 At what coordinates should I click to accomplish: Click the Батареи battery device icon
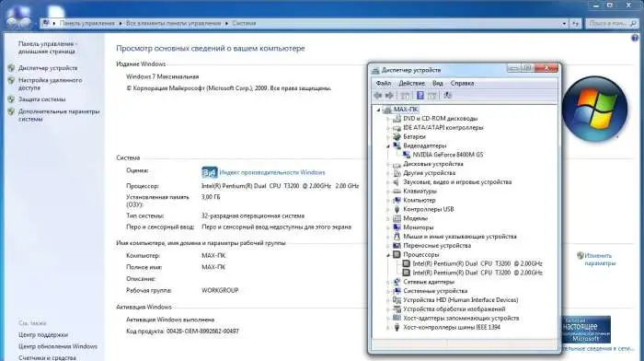click(x=397, y=136)
